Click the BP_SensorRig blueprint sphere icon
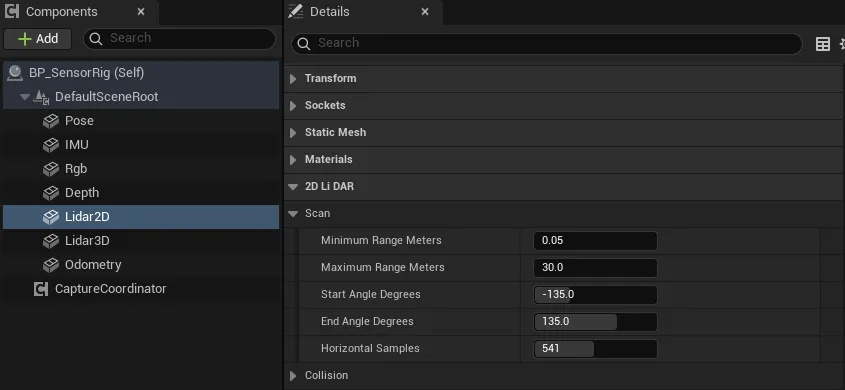845x390 pixels. click(x=15, y=73)
